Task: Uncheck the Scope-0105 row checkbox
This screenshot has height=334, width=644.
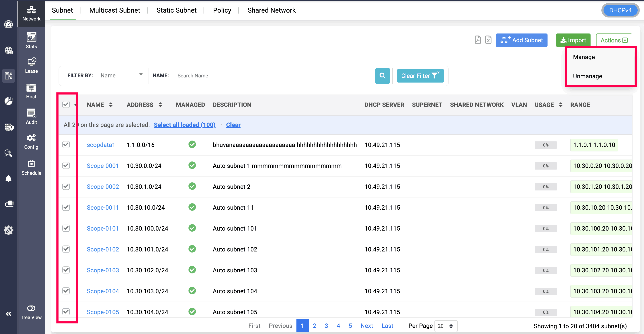Action: click(x=66, y=312)
